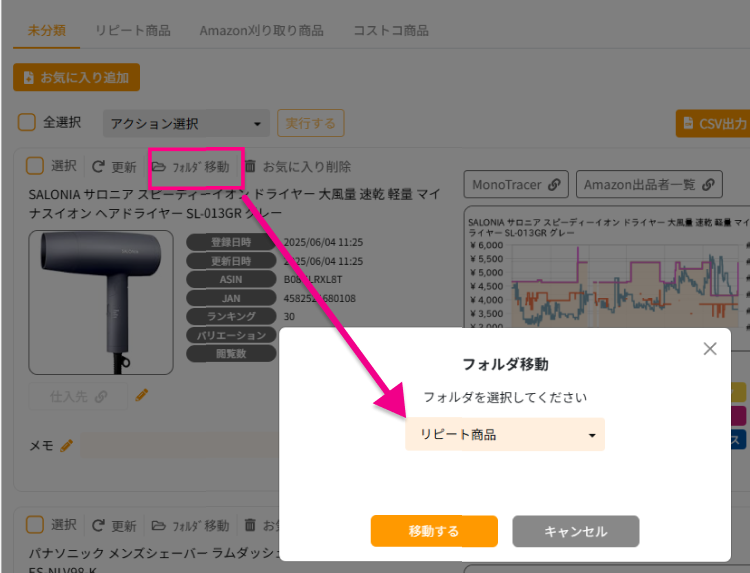Click the キャンセル button
Image resolution: width=750 pixels, height=573 pixels.
[x=575, y=531]
